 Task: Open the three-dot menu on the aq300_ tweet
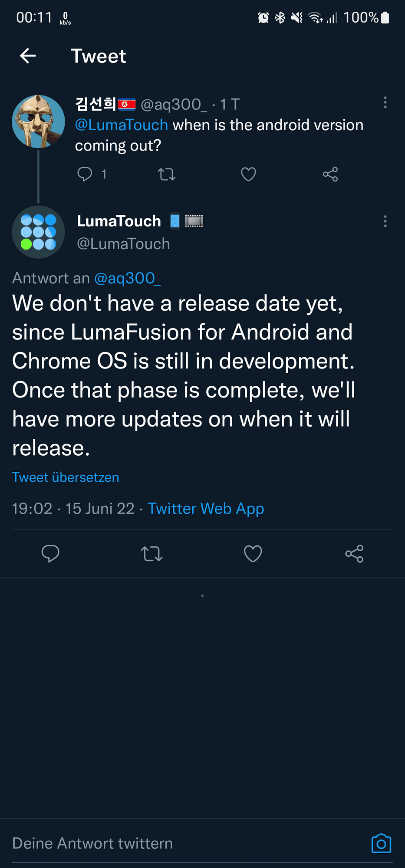pos(385,103)
